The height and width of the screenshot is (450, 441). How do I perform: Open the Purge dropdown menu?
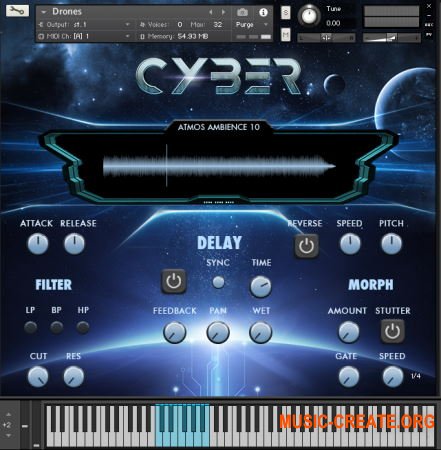pyautogui.click(x=252, y=25)
